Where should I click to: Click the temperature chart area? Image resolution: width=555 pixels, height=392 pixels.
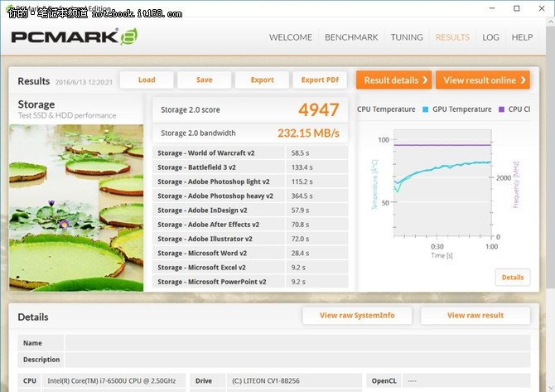pos(442,183)
